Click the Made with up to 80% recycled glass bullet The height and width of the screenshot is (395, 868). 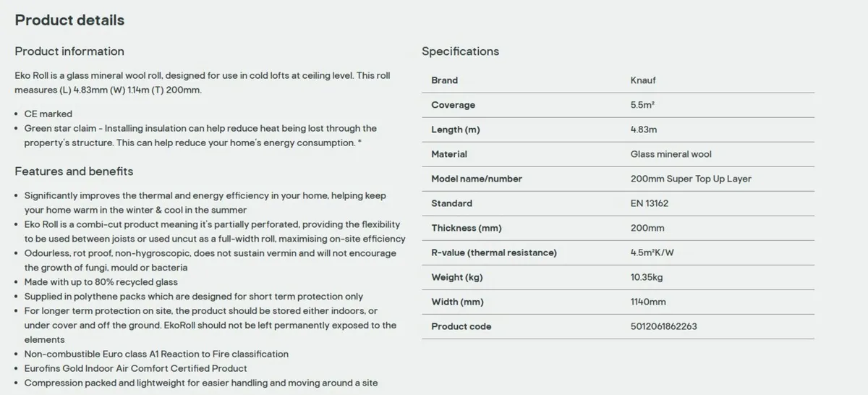click(101, 281)
